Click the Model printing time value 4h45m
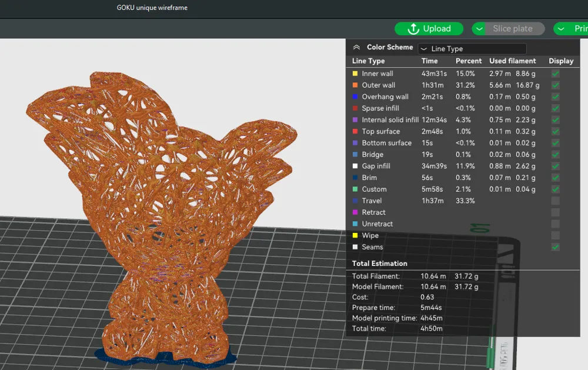 [x=431, y=318]
